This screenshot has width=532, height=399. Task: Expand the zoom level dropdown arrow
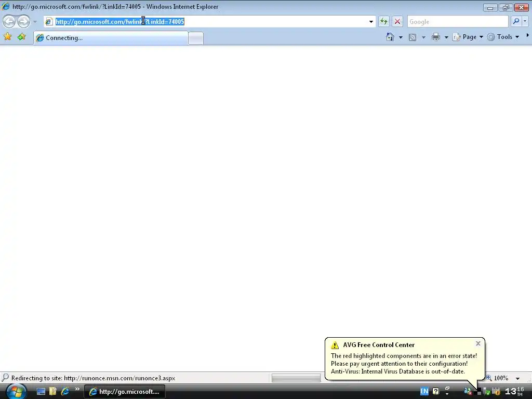(x=518, y=378)
